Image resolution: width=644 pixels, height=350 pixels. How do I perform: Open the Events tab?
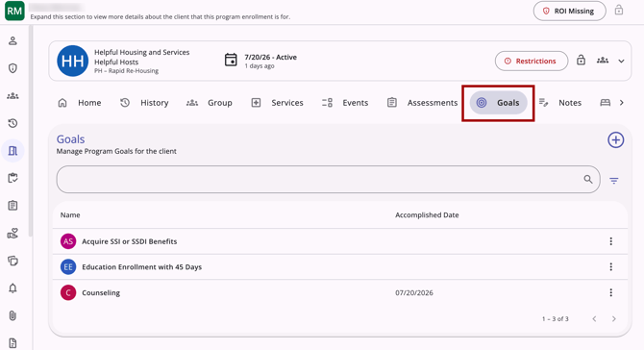[345, 103]
